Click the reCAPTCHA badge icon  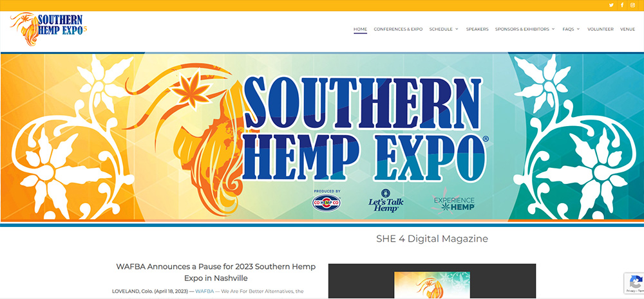635,283
